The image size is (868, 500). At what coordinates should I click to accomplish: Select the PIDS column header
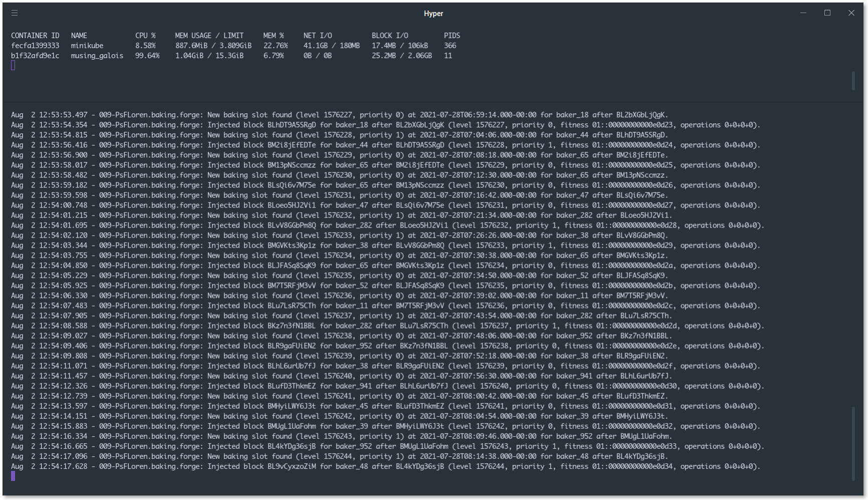[x=452, y=36]
